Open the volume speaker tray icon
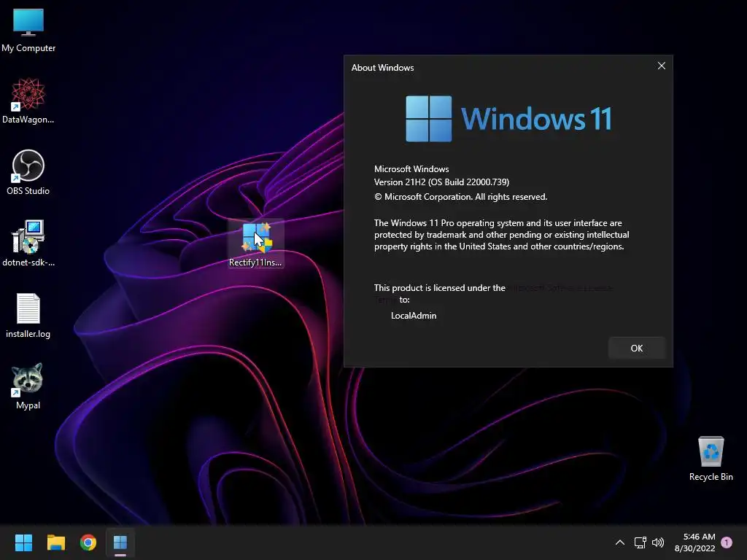 pyautogui.click(x=658, y=542)
